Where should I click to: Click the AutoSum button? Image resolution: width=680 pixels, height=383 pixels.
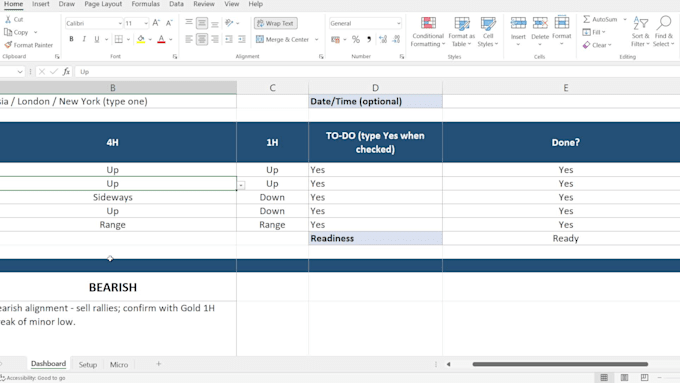tap(600, 20)
